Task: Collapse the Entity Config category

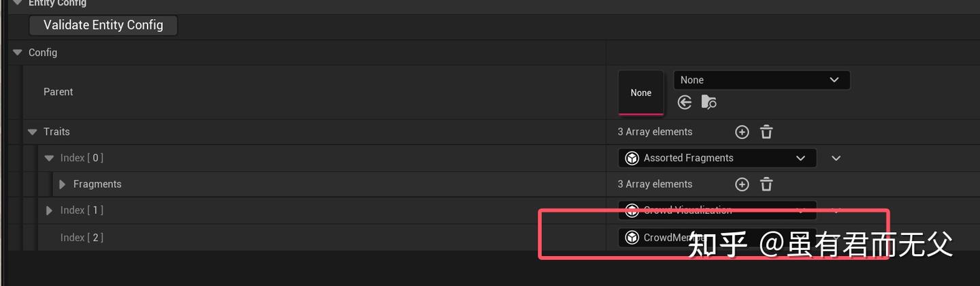Action: [18, 3]
